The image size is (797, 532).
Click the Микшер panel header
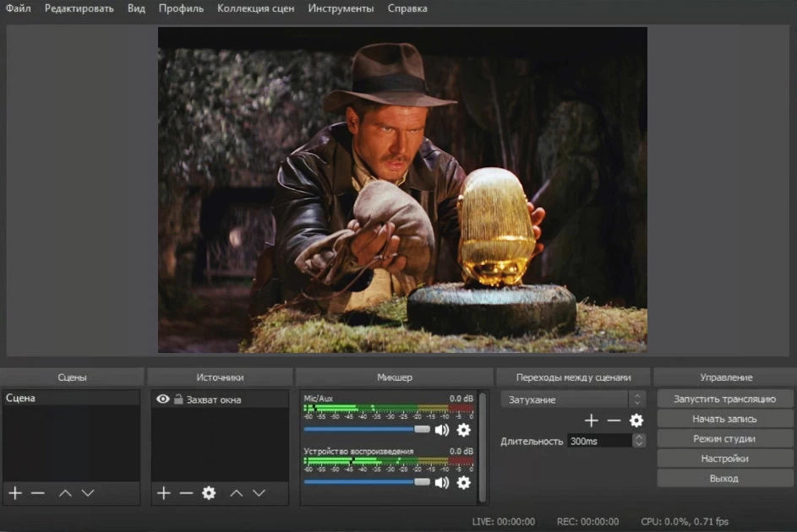395,377
